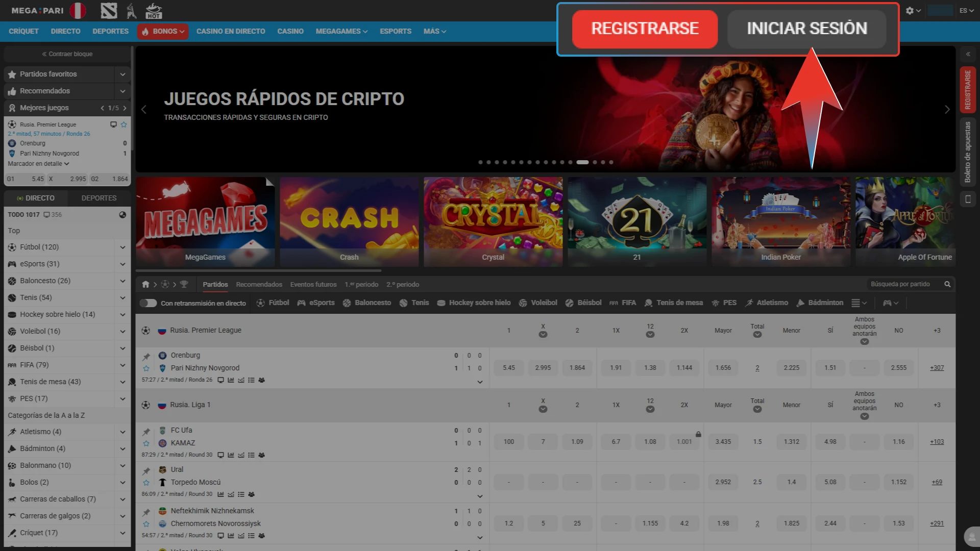Click the REGISTRARSE button
Screen dimensions: 980x551
pyautogui.click(x=644, y=29)
